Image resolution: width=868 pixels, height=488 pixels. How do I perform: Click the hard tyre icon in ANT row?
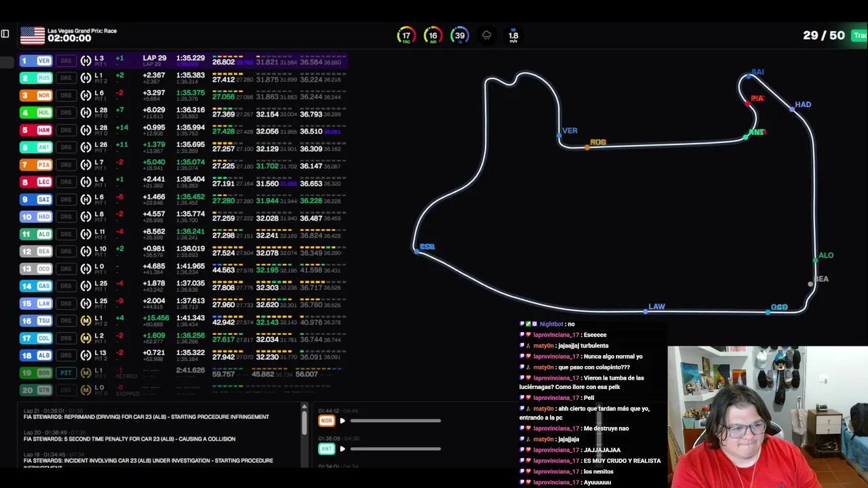(85, 147)
